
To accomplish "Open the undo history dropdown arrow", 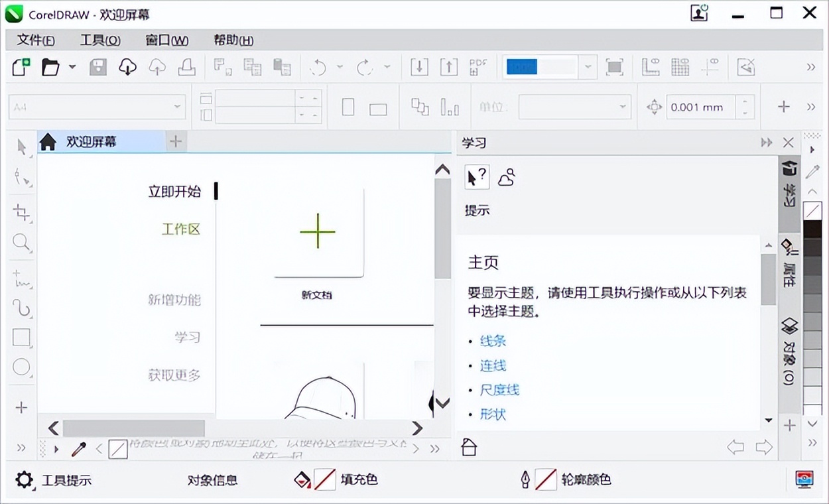I will [340, 67].
